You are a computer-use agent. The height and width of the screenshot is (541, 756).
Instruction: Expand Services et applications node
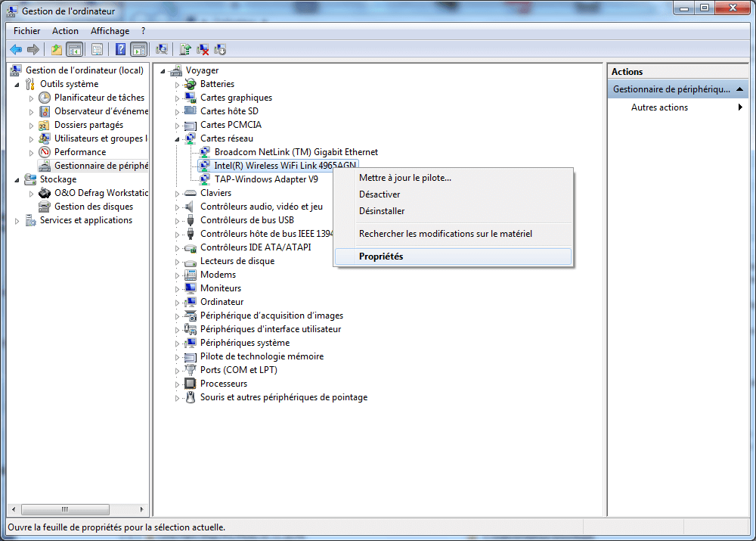[17, 220]
